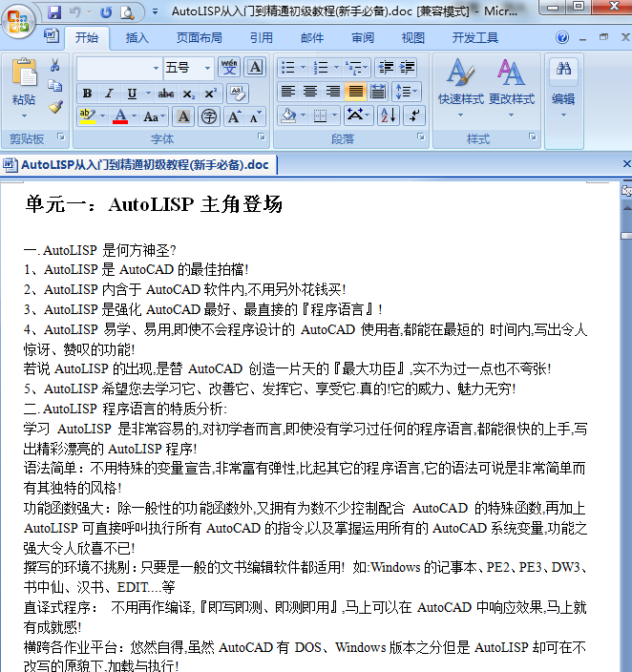Open Word help question mark
Screen dimensions: 632x672
tap(562, 38)
